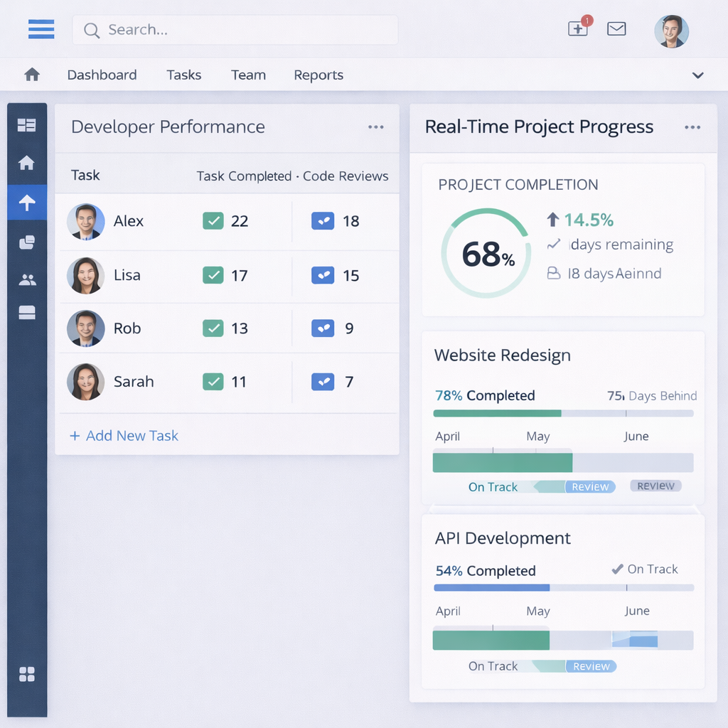
Task: Open Real-Time Project Progress options menu
Action: point(692,127)
